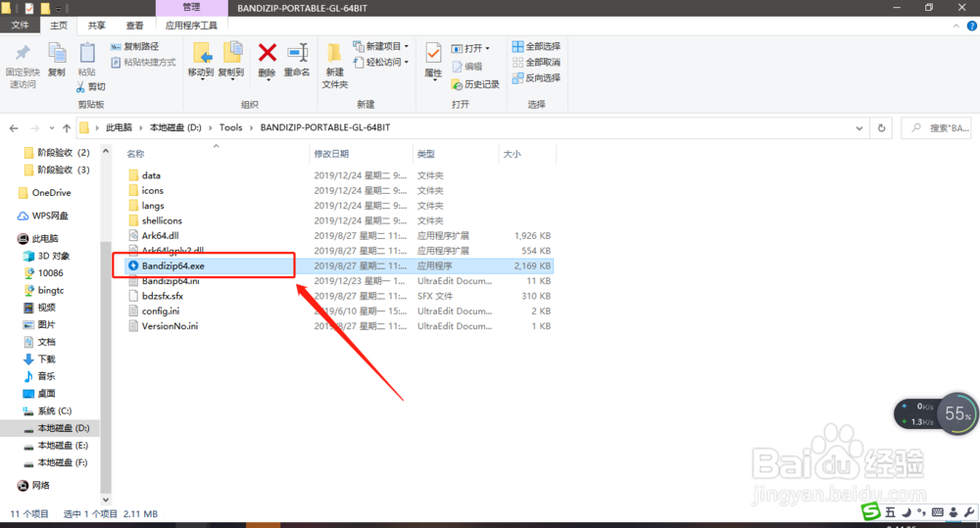Screen dimensions: 980x528
Task: Select 此电脑 in navigation pane
Action: pos(38,239)
